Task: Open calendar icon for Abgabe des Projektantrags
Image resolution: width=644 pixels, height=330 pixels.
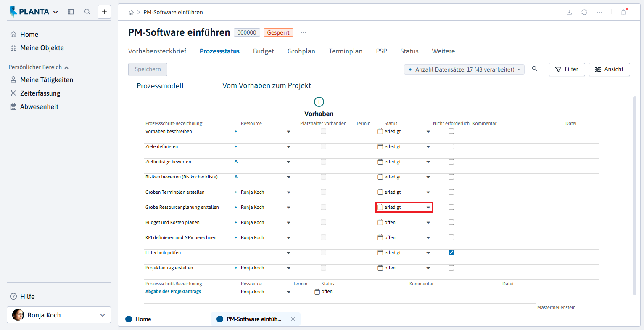Action: [317, 292]
